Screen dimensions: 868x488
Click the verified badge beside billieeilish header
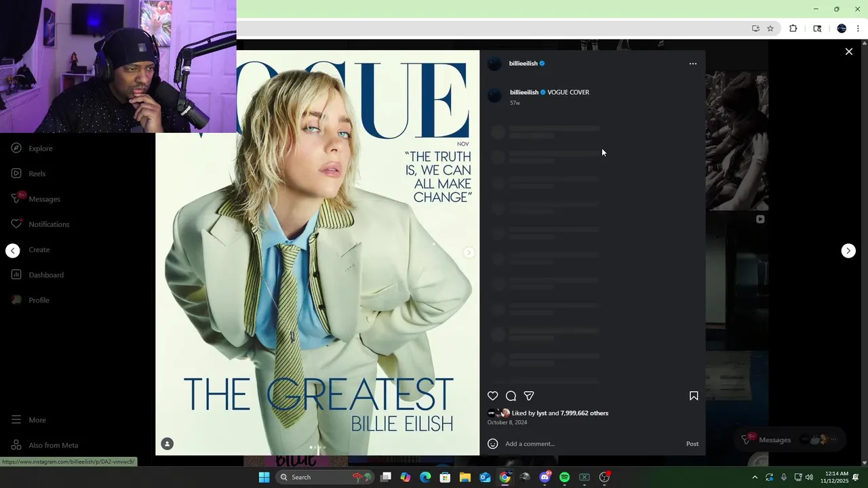(542, 64)
